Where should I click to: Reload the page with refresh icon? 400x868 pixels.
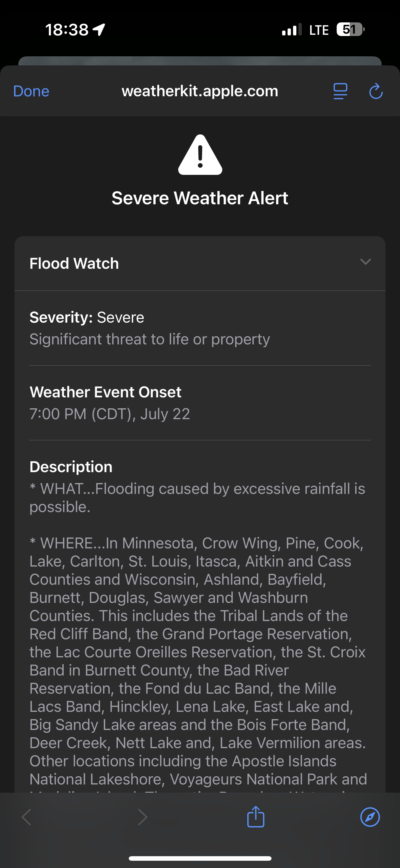(376, 91)
